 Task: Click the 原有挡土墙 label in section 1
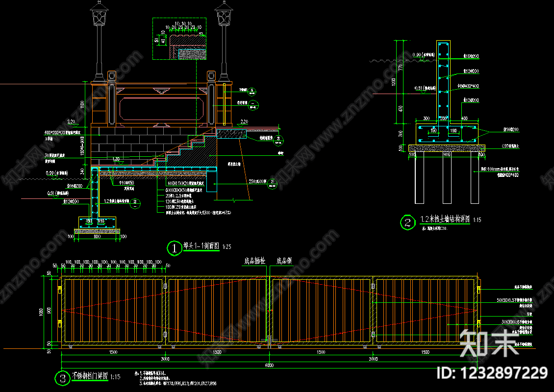(x=234, y=164)
